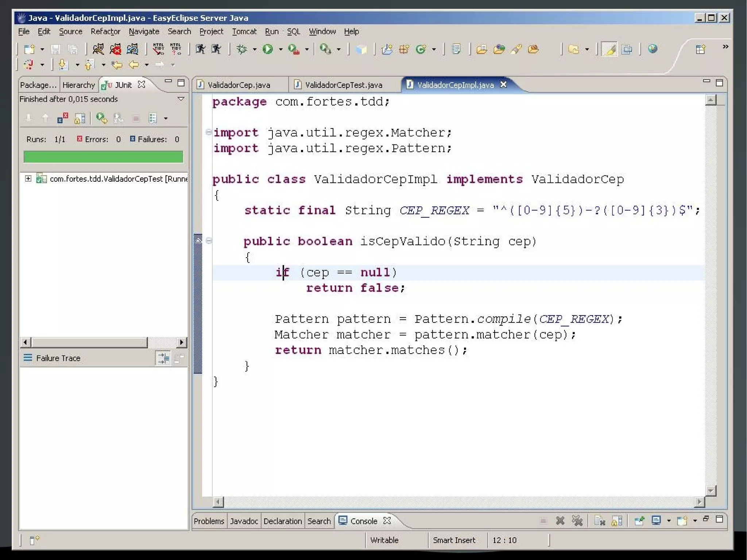Click the Smart Insert status bar field
Screen dimensions: 747x560
(454, 540)
